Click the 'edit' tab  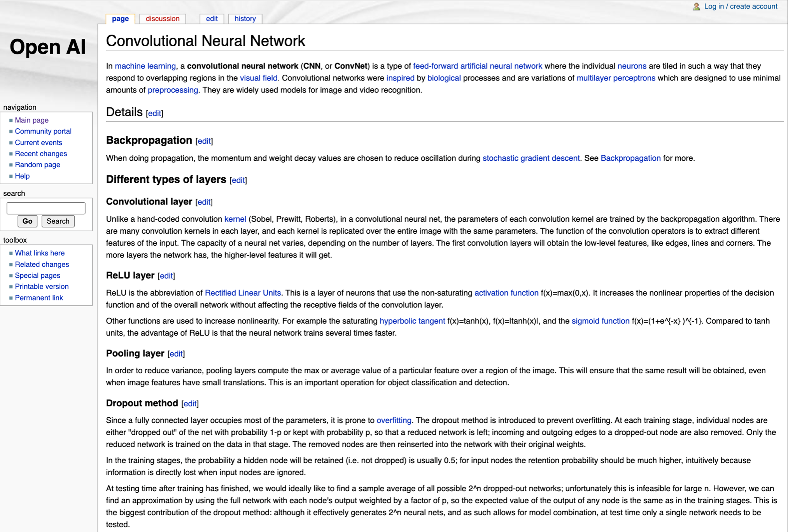pos(212,18)
